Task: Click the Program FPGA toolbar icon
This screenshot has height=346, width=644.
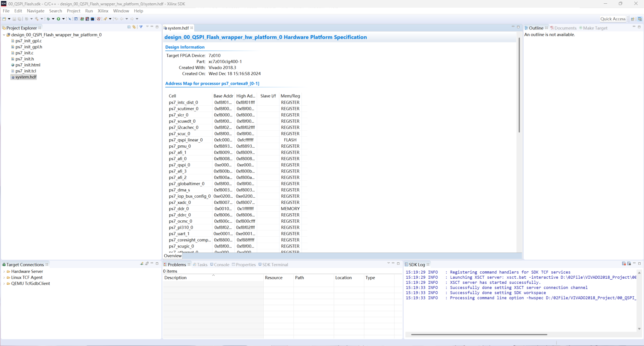Action: (x=82, y=19)
